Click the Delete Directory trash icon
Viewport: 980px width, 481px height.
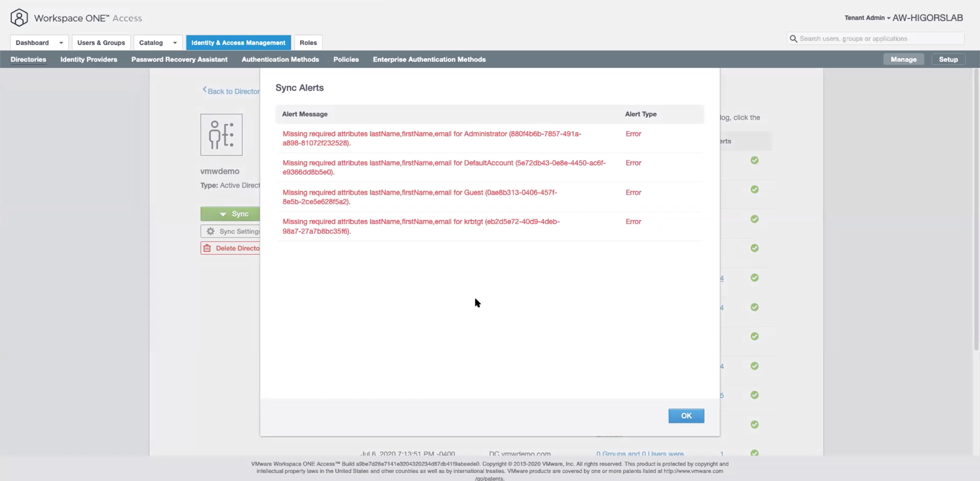coord(207,248)
